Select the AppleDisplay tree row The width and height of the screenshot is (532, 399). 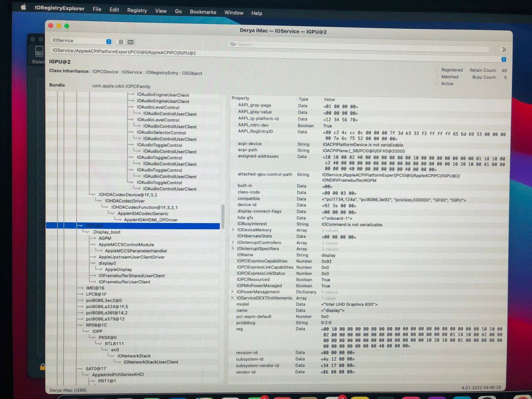click(x=118, y=269)
